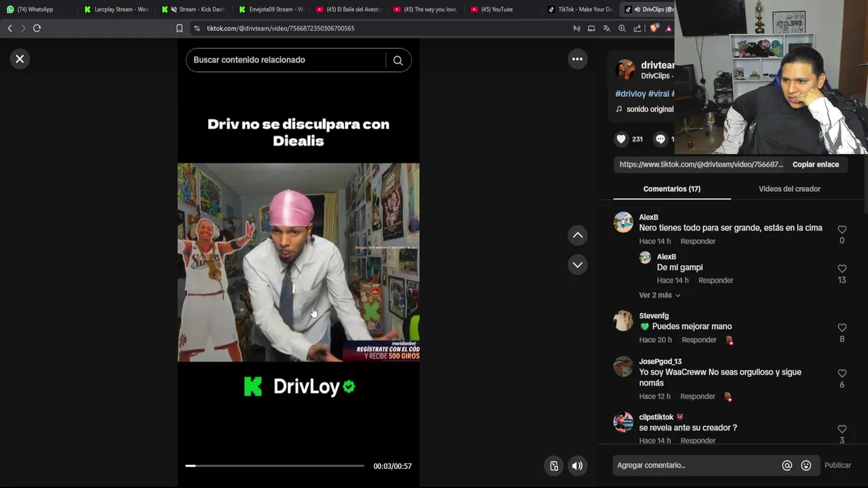Click the zoom magnifier icon in toolbar
Viewport: 868px width, 488px height.
[622, 28]
